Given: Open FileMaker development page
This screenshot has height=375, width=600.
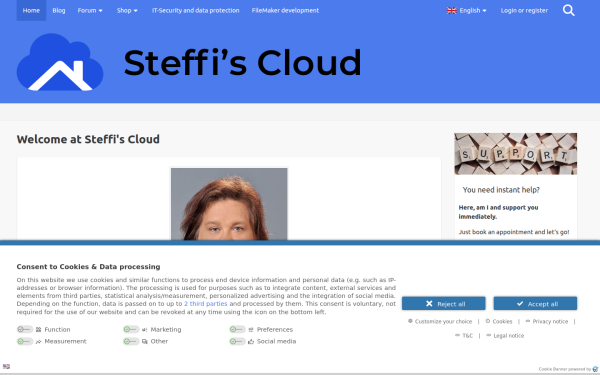Looking at the screenshot, I should 285,10.
